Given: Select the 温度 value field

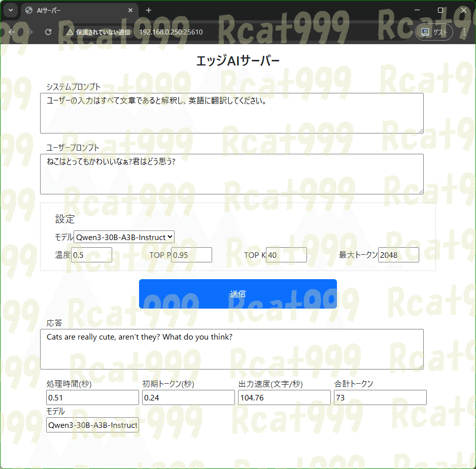Looking at the screenshot, I should pos(91,255).
